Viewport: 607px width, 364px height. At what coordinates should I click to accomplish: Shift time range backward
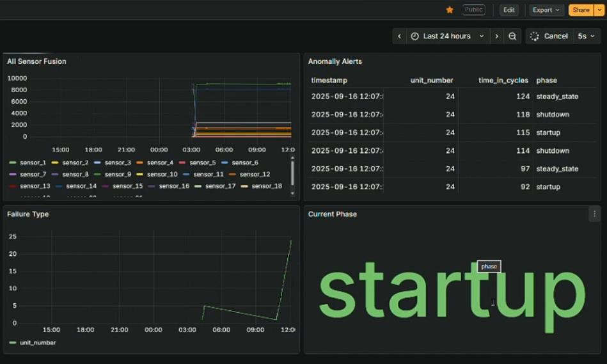pos(399,36)
